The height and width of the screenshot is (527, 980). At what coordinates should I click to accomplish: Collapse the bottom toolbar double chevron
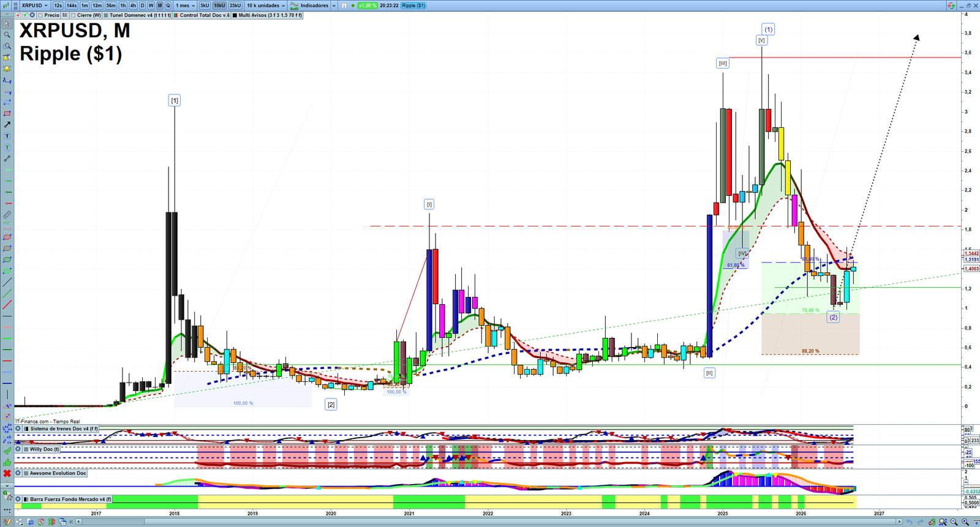coord(71,521)
